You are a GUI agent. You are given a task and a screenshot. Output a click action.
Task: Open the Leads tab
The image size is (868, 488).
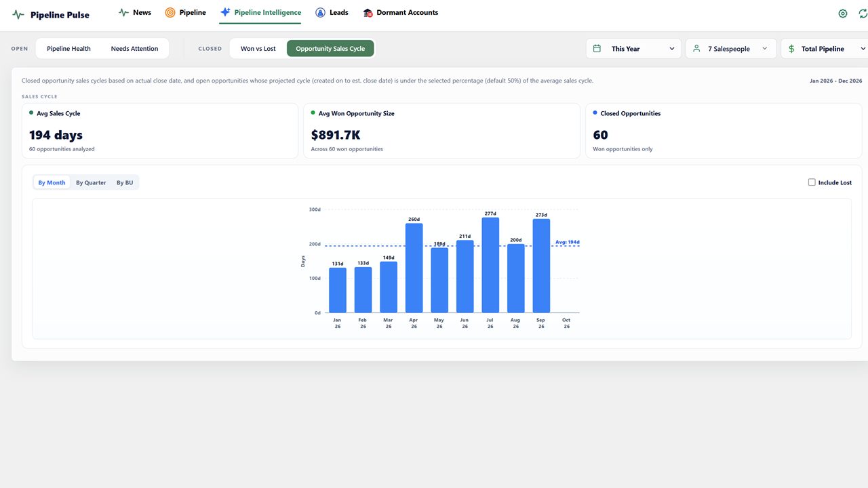[332, 12]
